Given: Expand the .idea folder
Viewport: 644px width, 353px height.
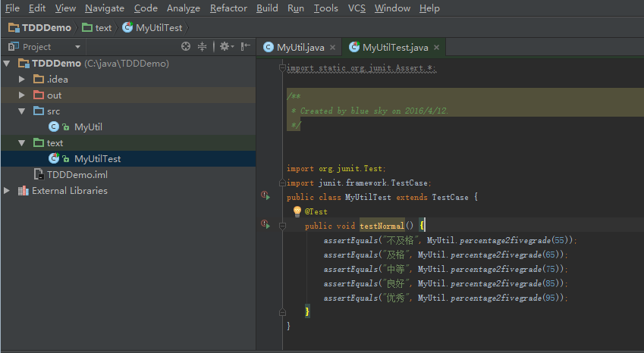Looking at the screenshot, I should 22,79.
